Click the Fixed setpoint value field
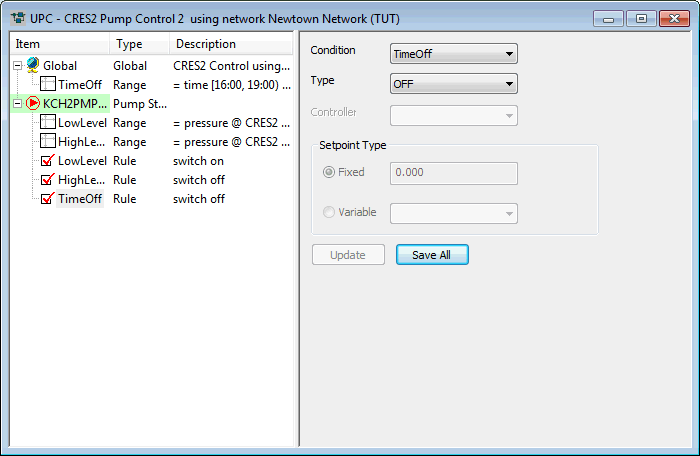 pos(453,173)
